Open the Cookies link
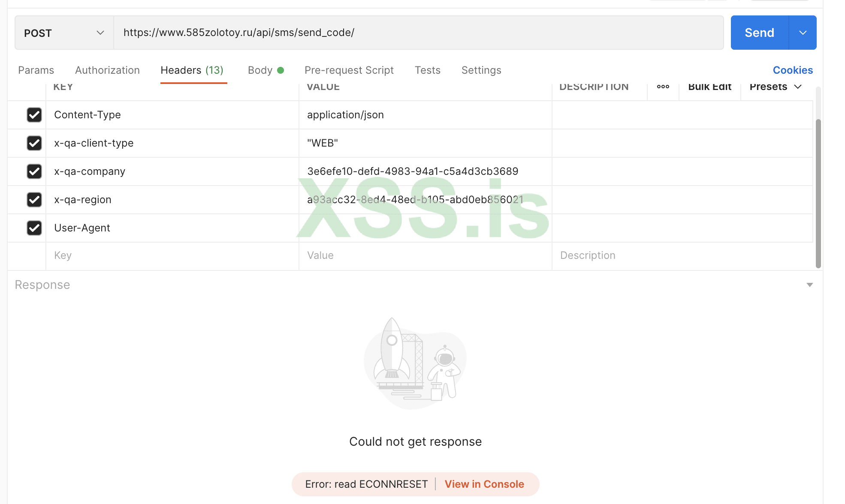Image resolution: width=845 pixels, height=504 pixels. pos(793,70)
